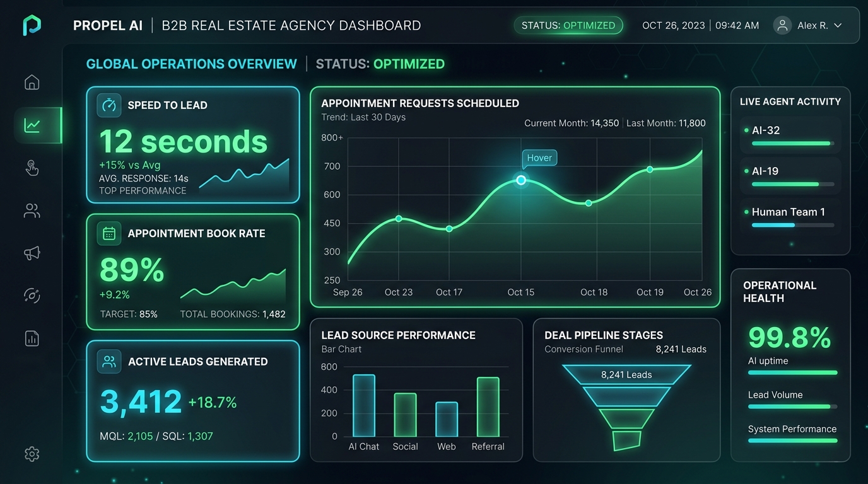Click the System Performance progress bar
This screenshot has height=484, width=868.
793,441
